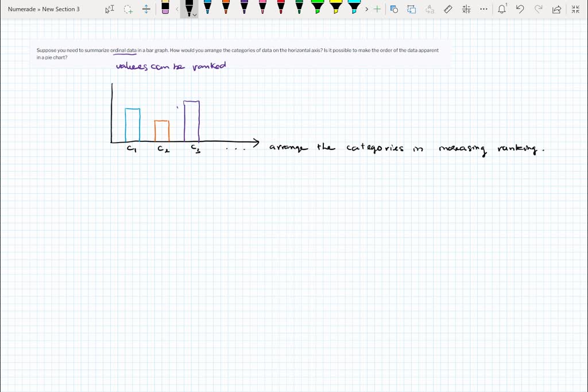Select the purple pen
This screenshot has width=588, height=392.
[244, 7]
